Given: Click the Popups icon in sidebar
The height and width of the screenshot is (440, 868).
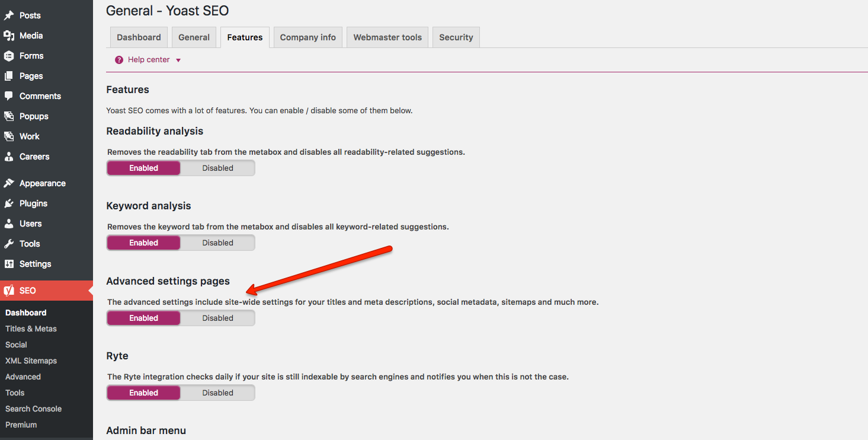Looking at the screenshot, I should pyautogui.click(x=9, y=116).
